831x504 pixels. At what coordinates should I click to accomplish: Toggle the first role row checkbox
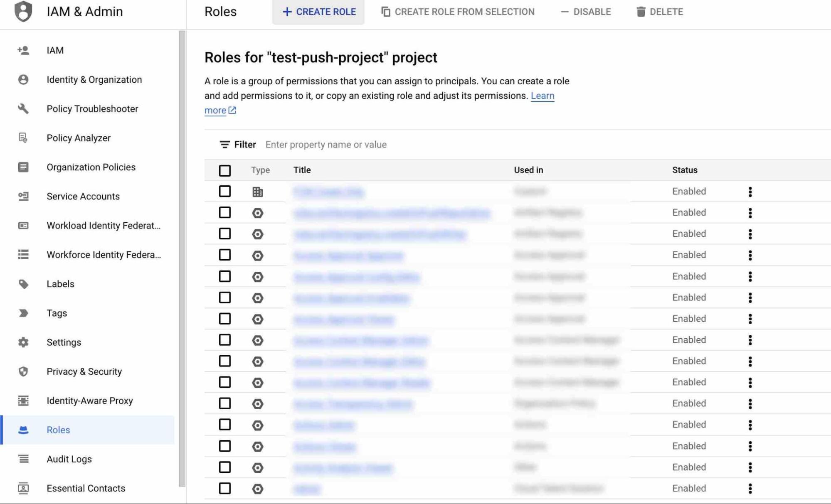(x=224, y=192)
